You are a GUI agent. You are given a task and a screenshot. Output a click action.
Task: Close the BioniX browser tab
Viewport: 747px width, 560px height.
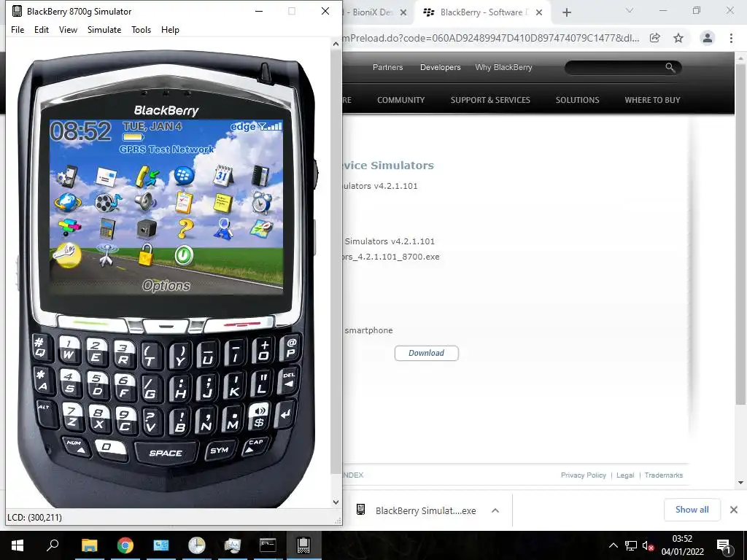click(x=403, y=12)
